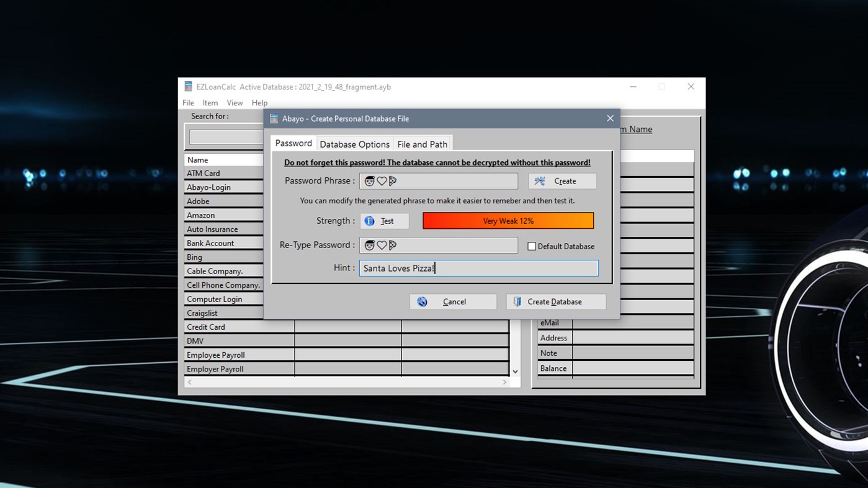Click the calculator icon in the Abayo dialog titlebar
868x488 pixels.
click(273, 118)
